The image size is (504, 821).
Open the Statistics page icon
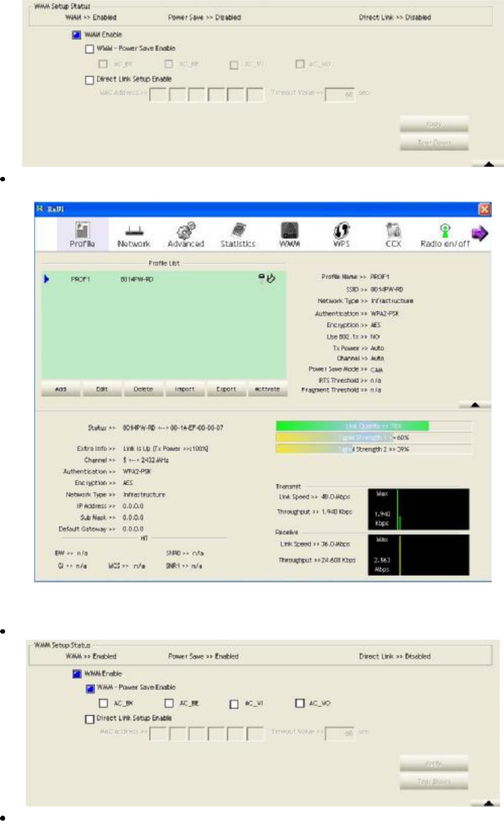click(x=238, y=233)
